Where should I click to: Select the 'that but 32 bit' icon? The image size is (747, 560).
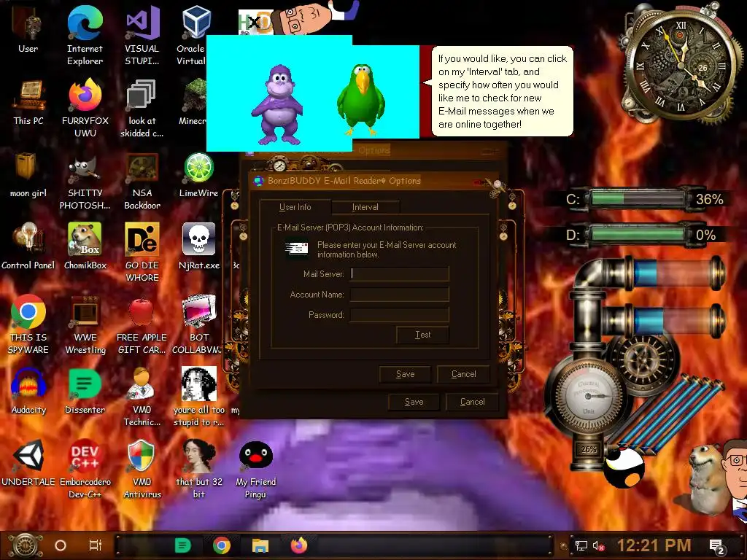pos(198,470)
